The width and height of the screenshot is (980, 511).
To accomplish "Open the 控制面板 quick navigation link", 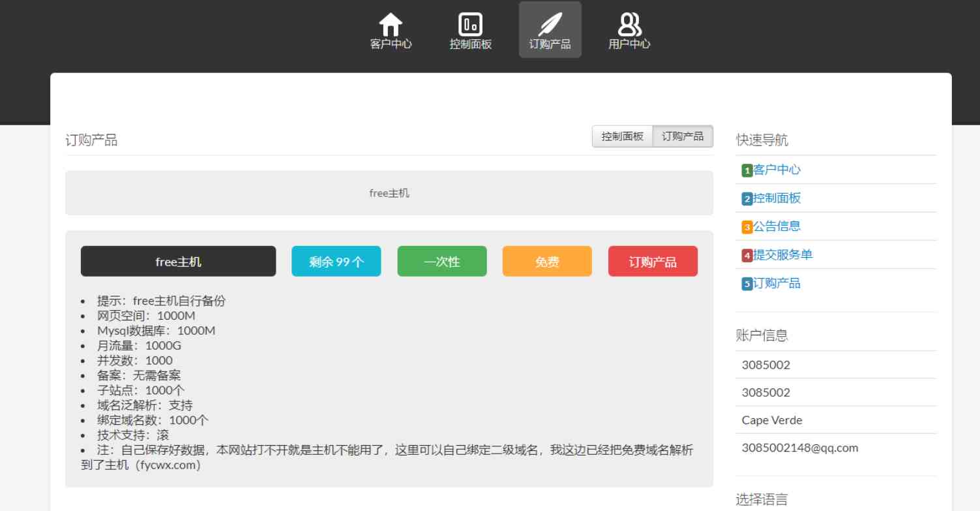I will pos(777,198).
